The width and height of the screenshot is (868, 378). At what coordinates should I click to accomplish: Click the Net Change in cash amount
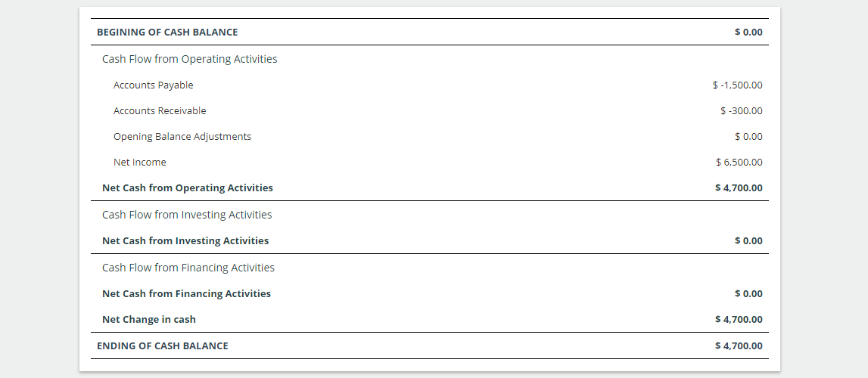coord(739,320)
